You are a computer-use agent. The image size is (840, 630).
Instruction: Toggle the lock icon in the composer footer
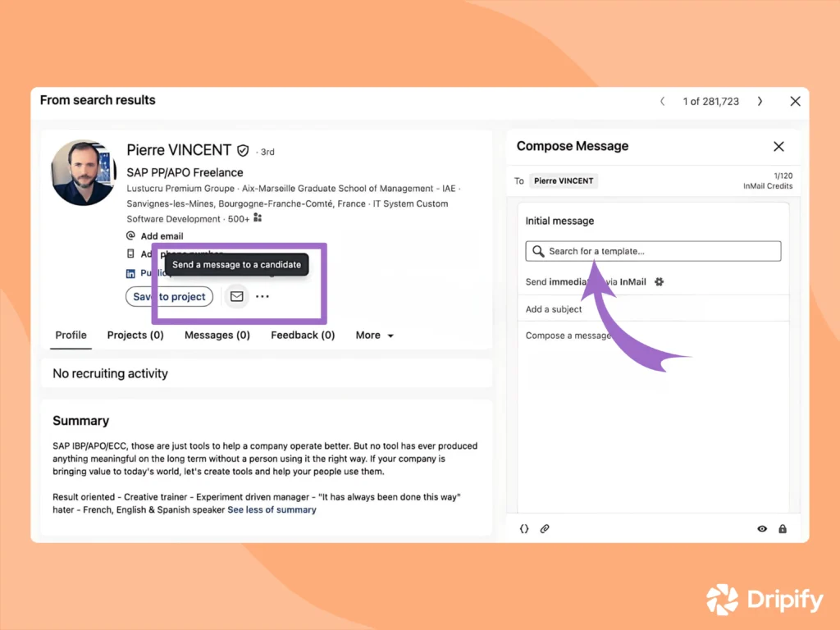[x=783, y=528]
